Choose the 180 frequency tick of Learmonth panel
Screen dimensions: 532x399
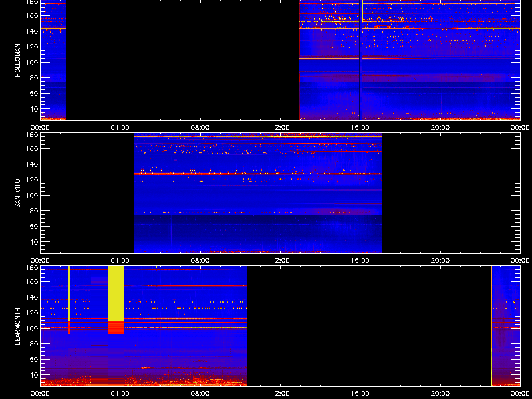tap(33, 268)
